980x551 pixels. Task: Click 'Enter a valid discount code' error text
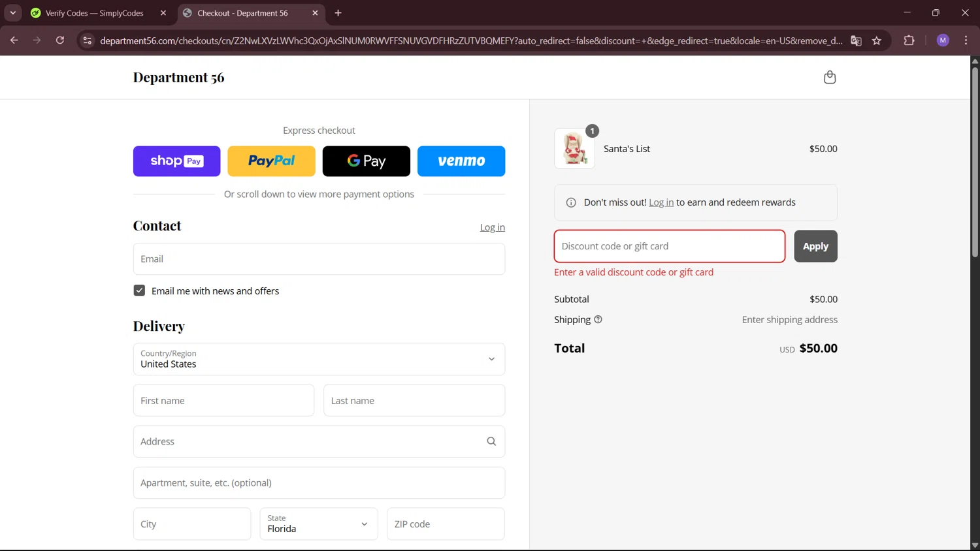pos(634,272)
